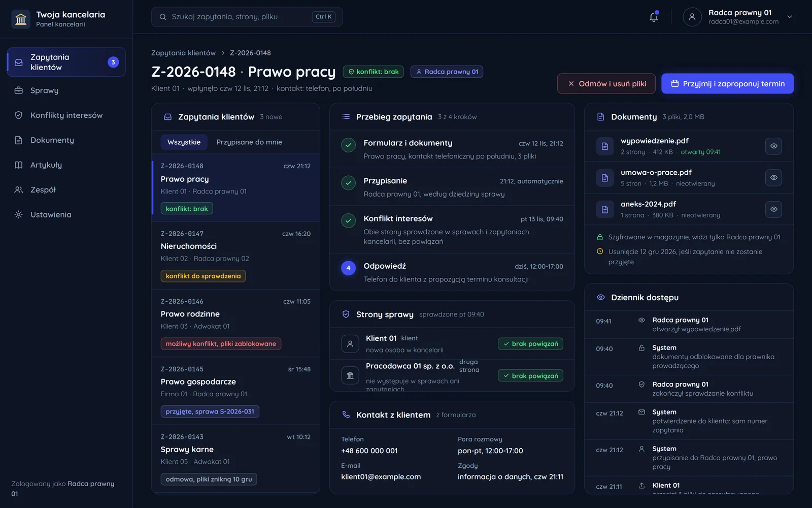
Task: Open the Konflikt interesów step row
Action: pos(452,230)
